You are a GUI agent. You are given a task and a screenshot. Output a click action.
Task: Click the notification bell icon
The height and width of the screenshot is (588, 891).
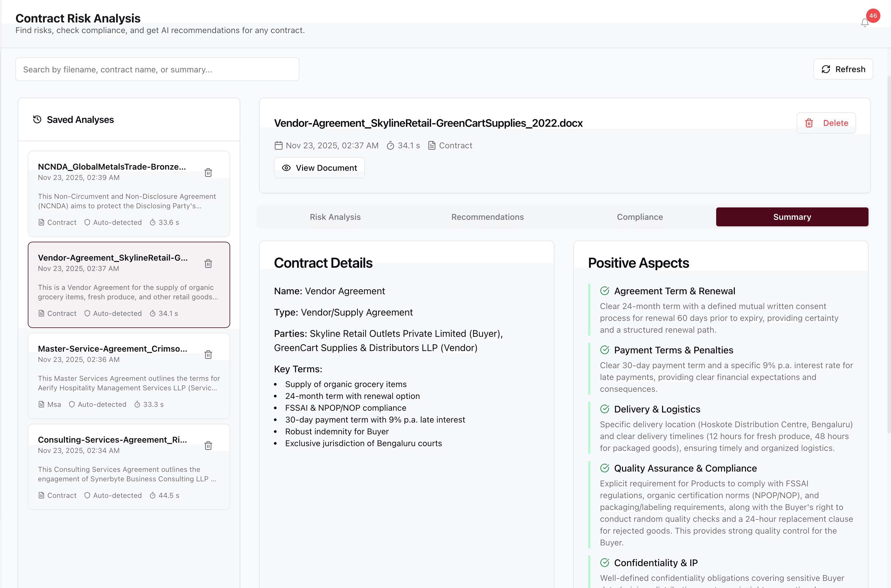click(x=865, y=23)
